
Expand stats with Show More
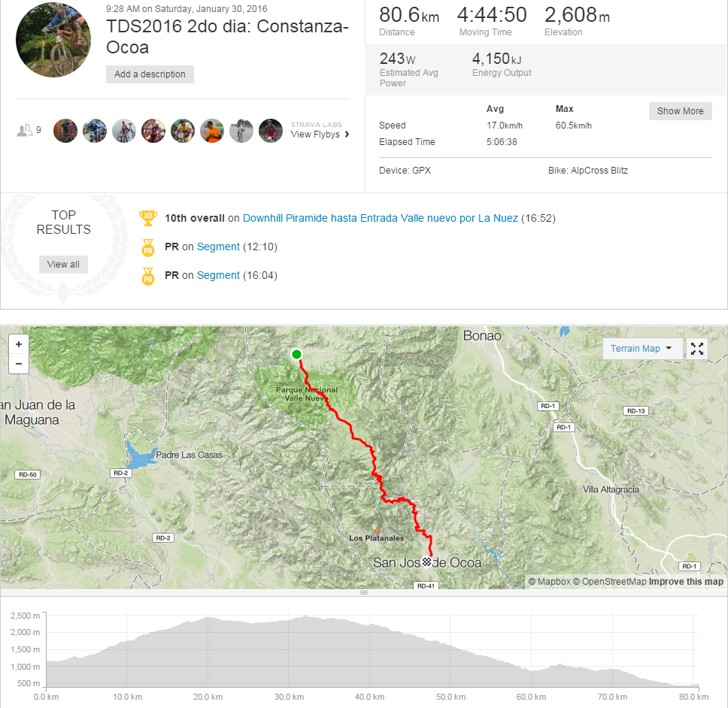point(680,111)
